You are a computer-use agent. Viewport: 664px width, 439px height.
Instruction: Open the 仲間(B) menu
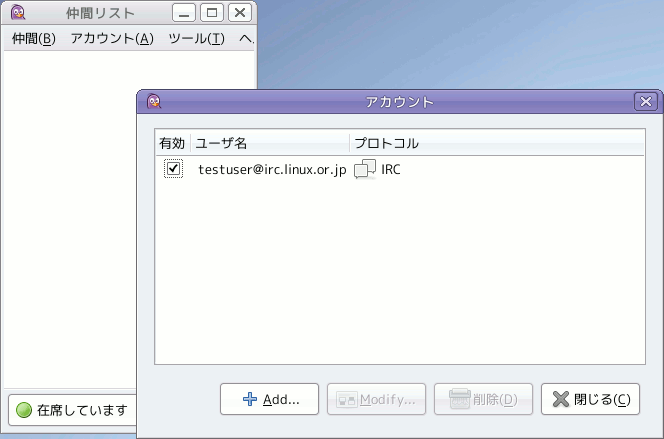click(x=33, y=39)
